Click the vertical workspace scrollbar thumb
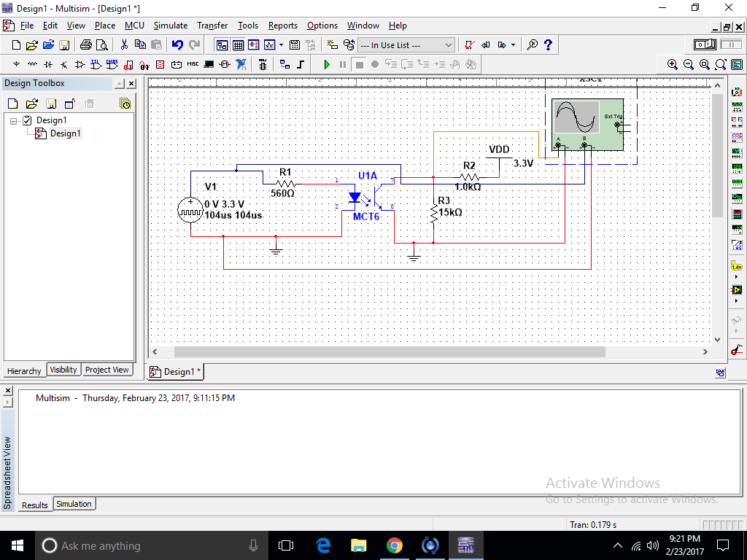This screenshot has width=747, height=560. [x=717, y=155]
